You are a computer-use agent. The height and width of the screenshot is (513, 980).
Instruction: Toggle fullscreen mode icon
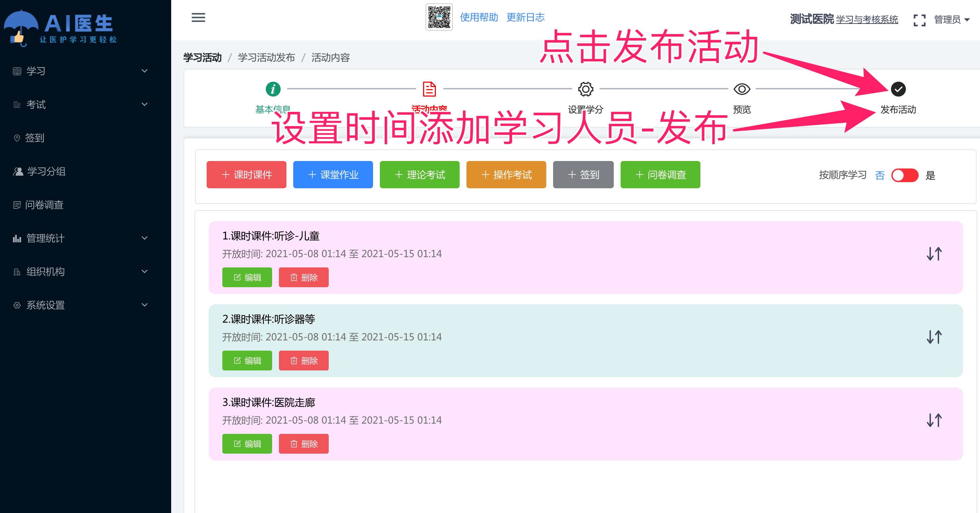coord(920,20)
